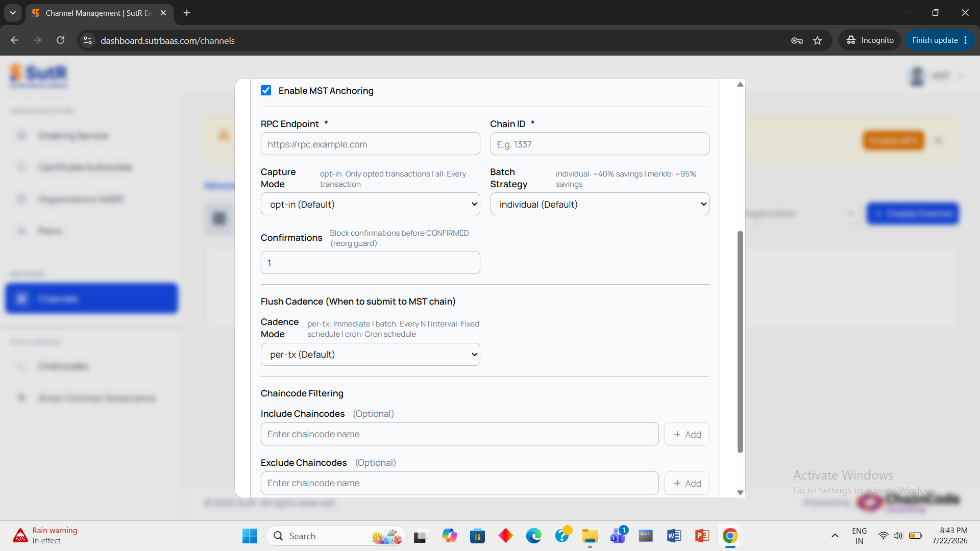Open Wi-Fi network settings icon
The width and height of the screenshot is (980, 551).
coord(883,536)
